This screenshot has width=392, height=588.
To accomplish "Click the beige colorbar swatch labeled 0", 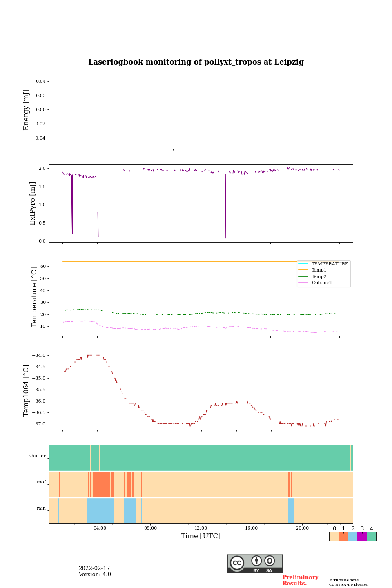I will (x=334, y=537).
